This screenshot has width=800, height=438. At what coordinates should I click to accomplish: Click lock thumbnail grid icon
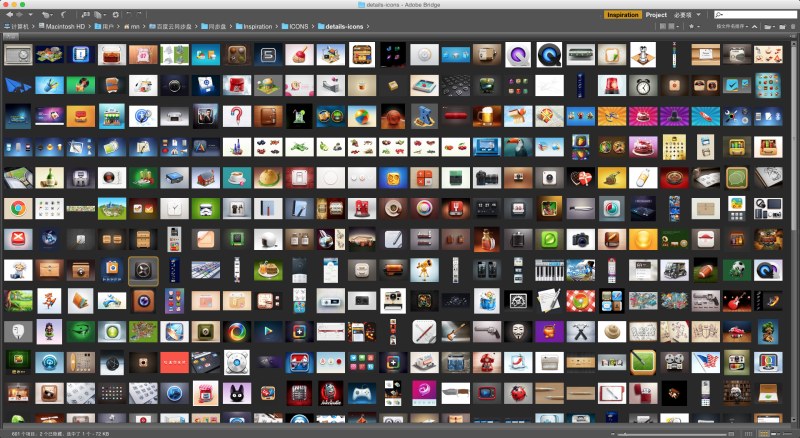point(748,434)
